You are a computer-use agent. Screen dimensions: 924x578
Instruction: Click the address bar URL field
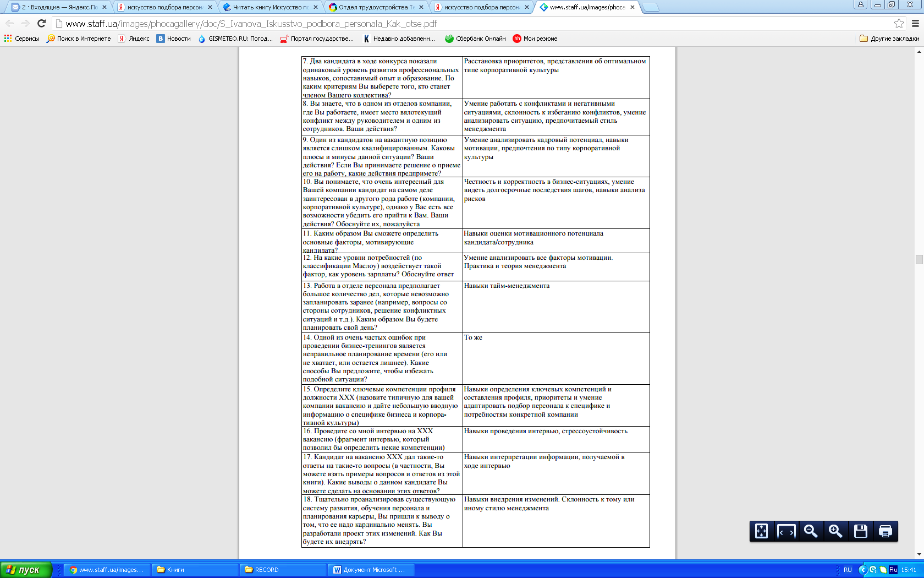473,23
